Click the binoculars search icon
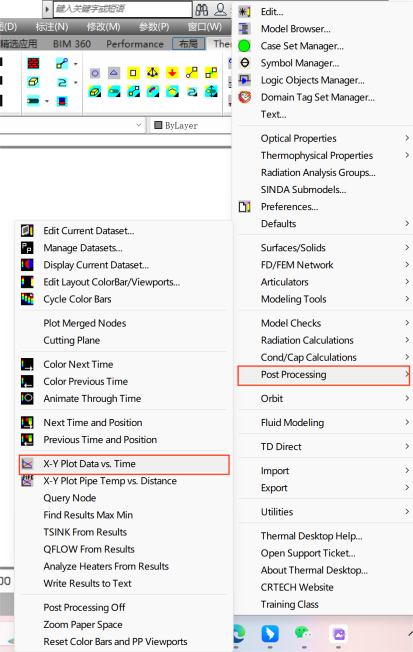The image size is (413, 652). 202,9
